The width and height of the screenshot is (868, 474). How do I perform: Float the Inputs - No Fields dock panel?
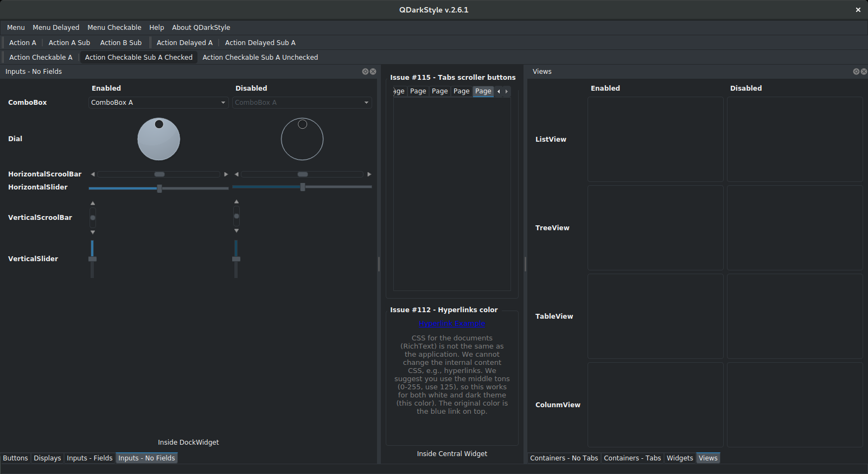[365, 72]
